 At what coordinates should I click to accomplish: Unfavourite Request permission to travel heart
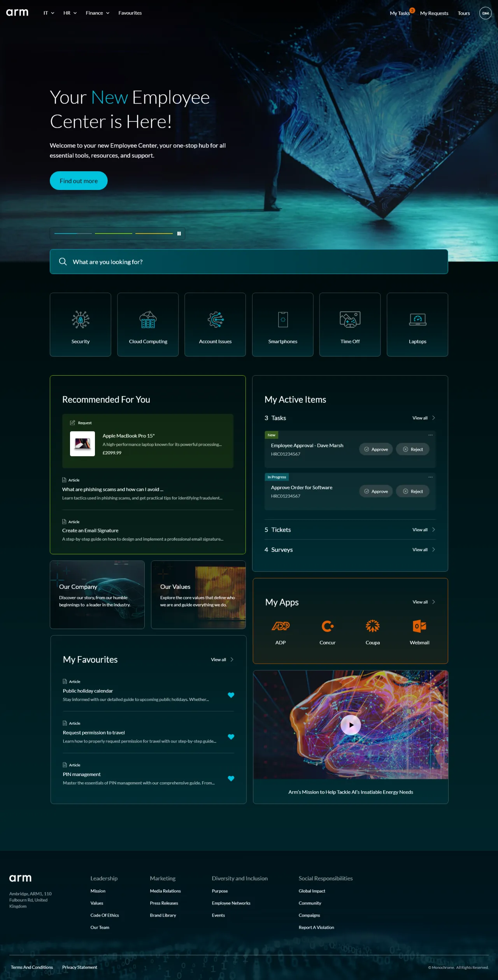click(231, 737)
